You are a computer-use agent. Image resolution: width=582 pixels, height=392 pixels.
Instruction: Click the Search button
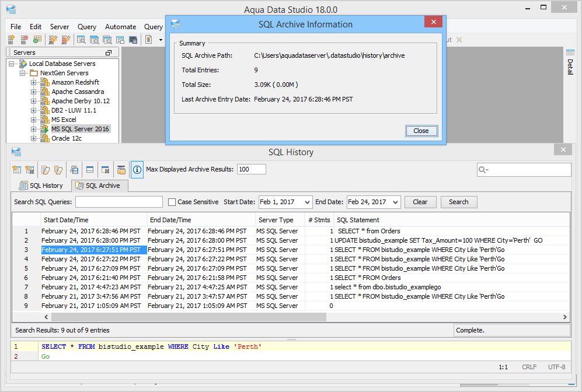point(459,202)
